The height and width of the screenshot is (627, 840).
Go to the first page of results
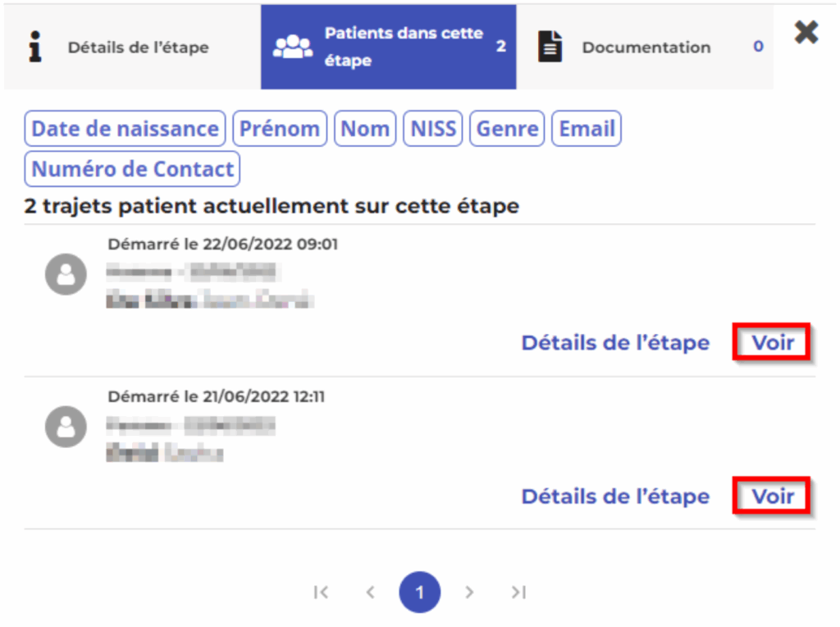[x=322, y=592]
